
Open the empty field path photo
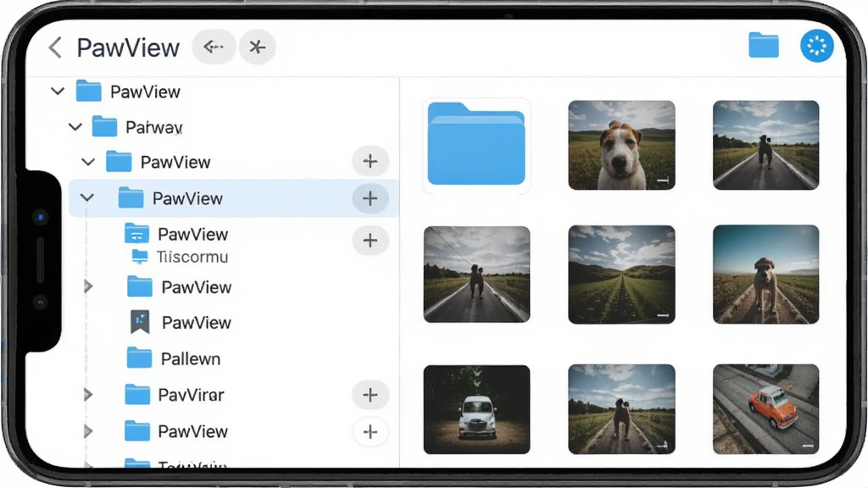(621, 274)
